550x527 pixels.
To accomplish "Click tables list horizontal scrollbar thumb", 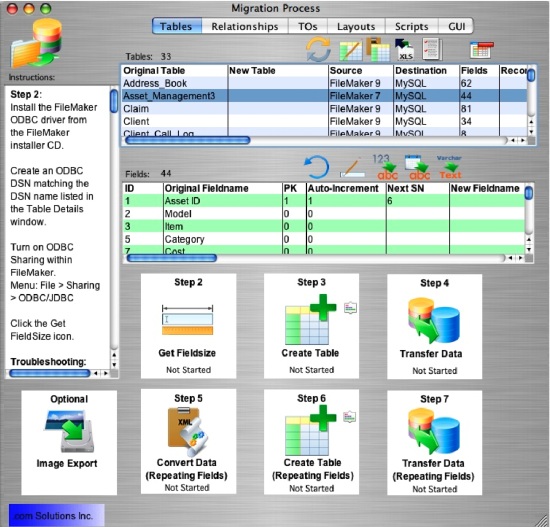I will pos(188,140).
